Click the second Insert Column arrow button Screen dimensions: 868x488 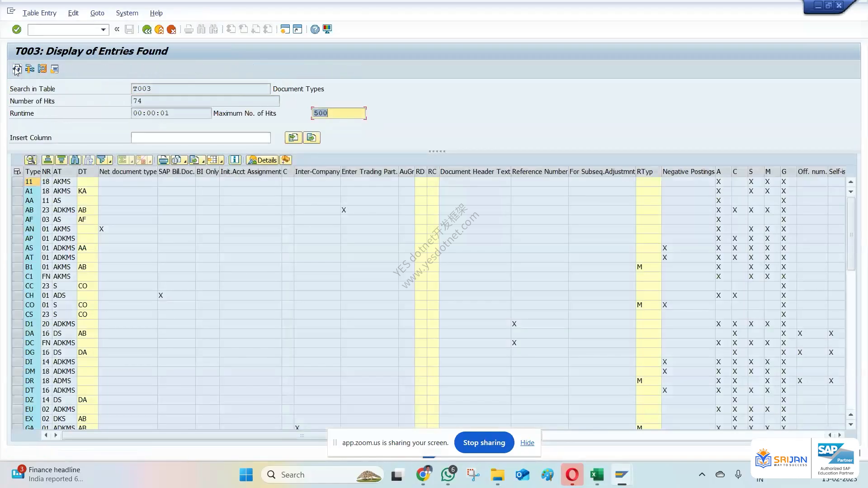click(311, 137)
